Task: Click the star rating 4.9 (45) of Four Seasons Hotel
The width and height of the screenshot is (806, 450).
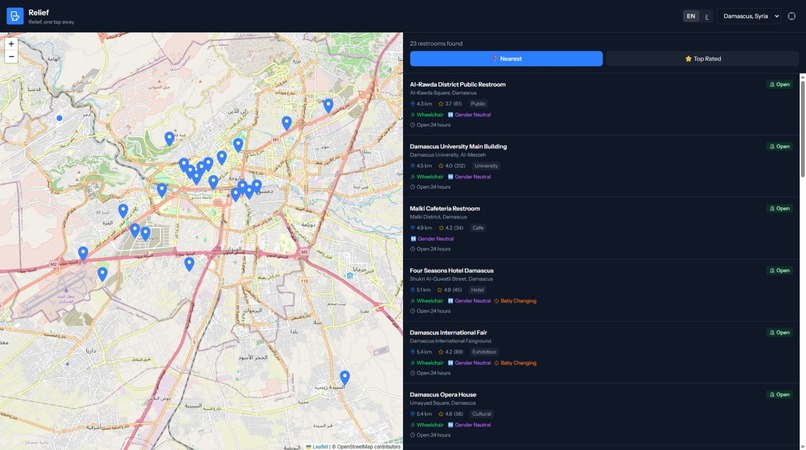Action: (x=450, y=290)
